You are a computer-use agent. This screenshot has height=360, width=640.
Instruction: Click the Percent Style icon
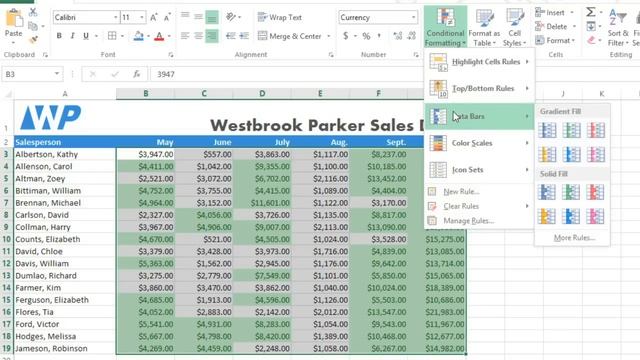pyautogui.click(x=366, y=36)
